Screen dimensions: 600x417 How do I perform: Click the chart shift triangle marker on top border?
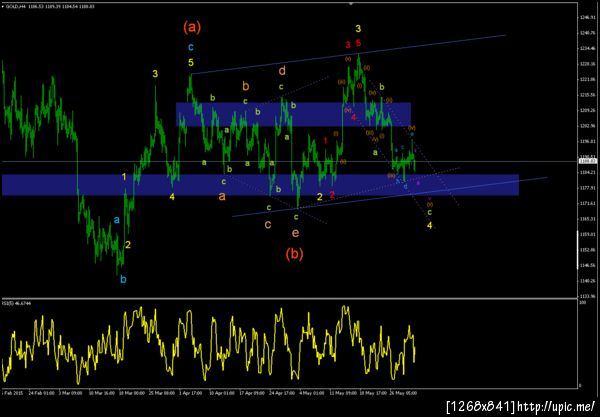click(351, 4)
